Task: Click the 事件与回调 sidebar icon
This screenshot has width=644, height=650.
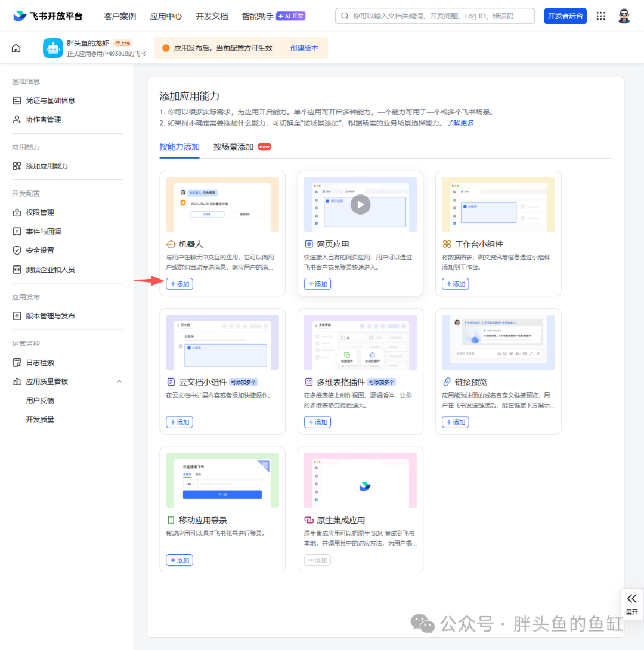Action: pos(17,231)
